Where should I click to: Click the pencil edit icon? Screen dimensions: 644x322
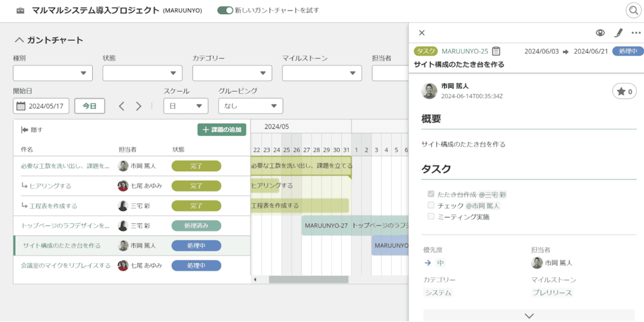point(618,33)
